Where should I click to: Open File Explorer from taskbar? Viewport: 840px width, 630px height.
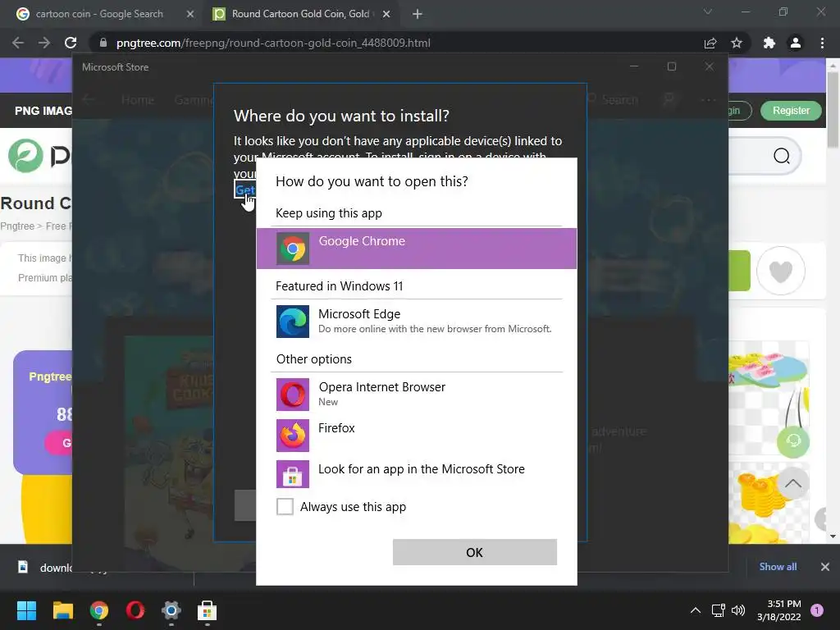(x=62, y=610)
